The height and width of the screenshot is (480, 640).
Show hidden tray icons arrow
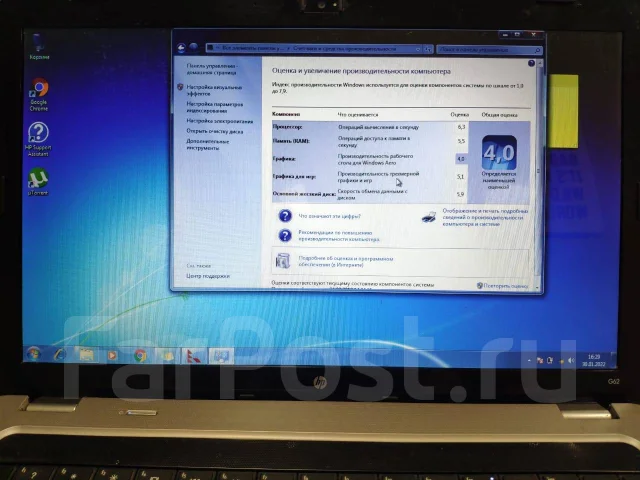pyautogui.click(x=529, y=361)
